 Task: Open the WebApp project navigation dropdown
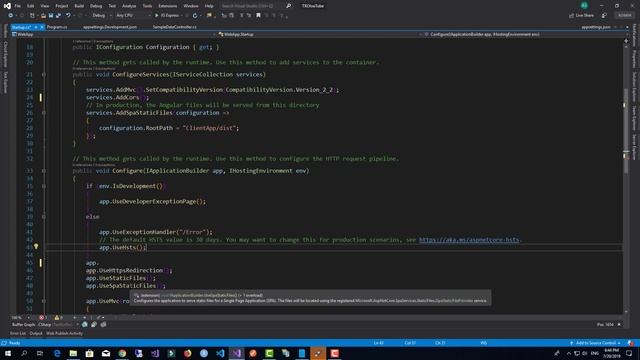pyautogui.click(x=113, y=34)
